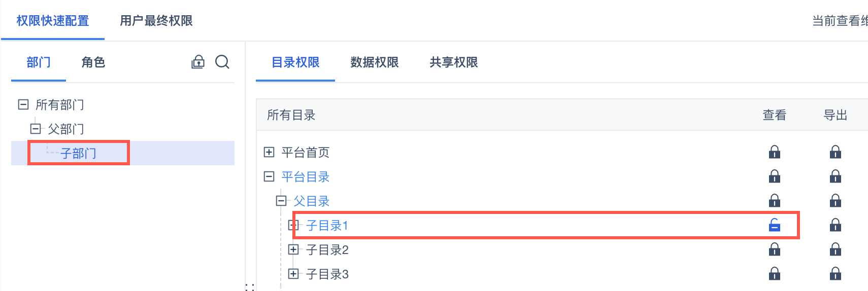Collapse the 平台目录 directory node
Screen dimensions: 868x291
click(269, 176)
